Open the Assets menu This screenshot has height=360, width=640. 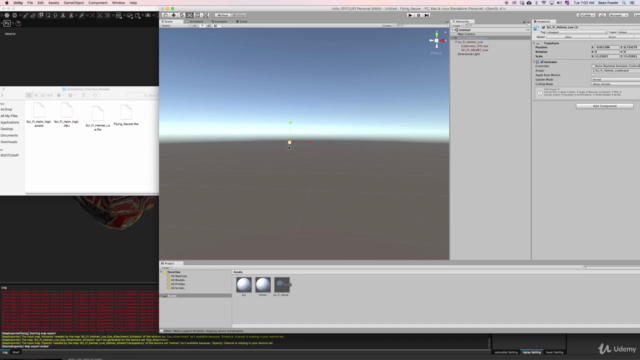[x=53, y=3]
